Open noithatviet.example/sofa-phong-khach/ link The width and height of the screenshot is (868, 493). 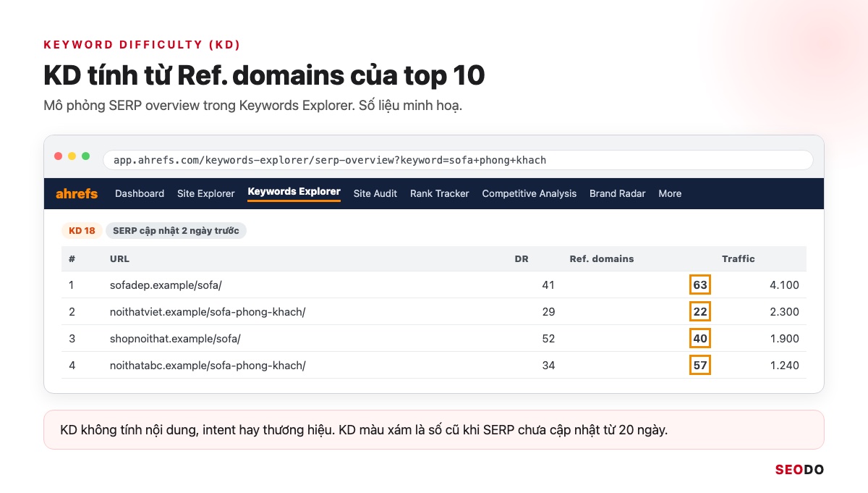pos(208,312)
